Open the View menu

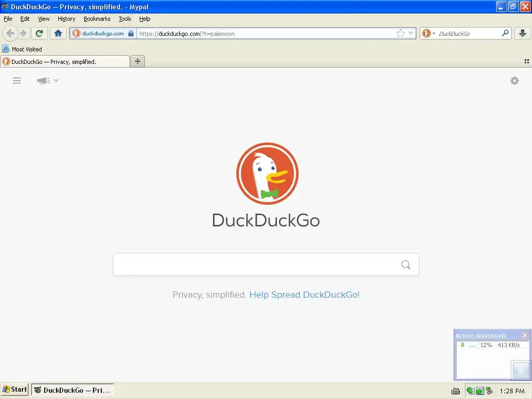tap(44, 19)
